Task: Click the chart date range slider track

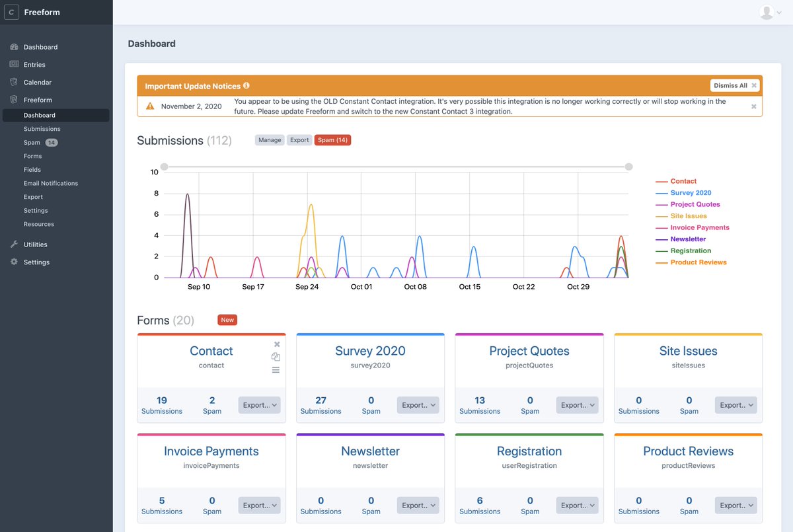Action: pos(397,167)
